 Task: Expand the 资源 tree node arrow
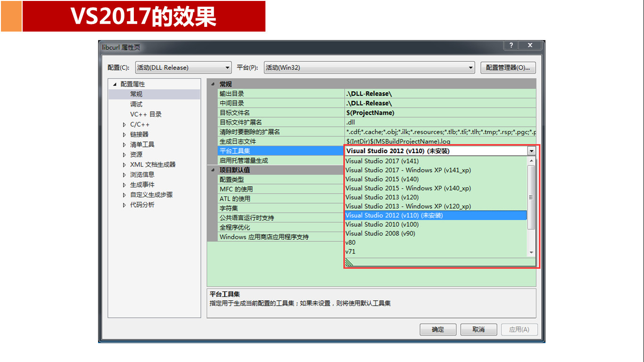(x=124, y=155)
